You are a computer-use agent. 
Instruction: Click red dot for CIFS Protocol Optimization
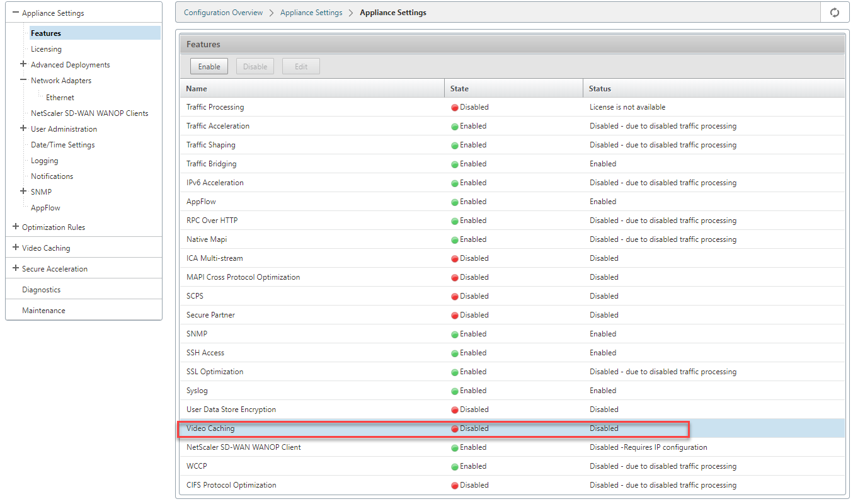pos(454,486)
